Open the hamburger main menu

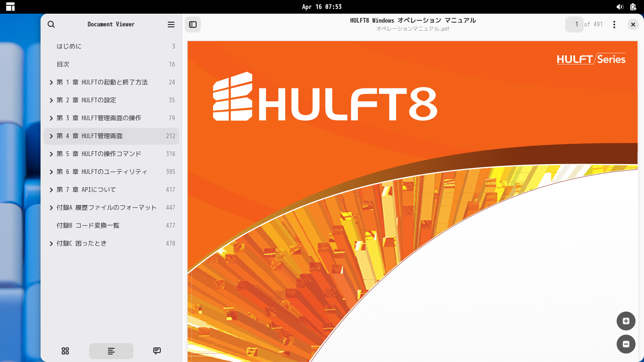tap(171, 25)
